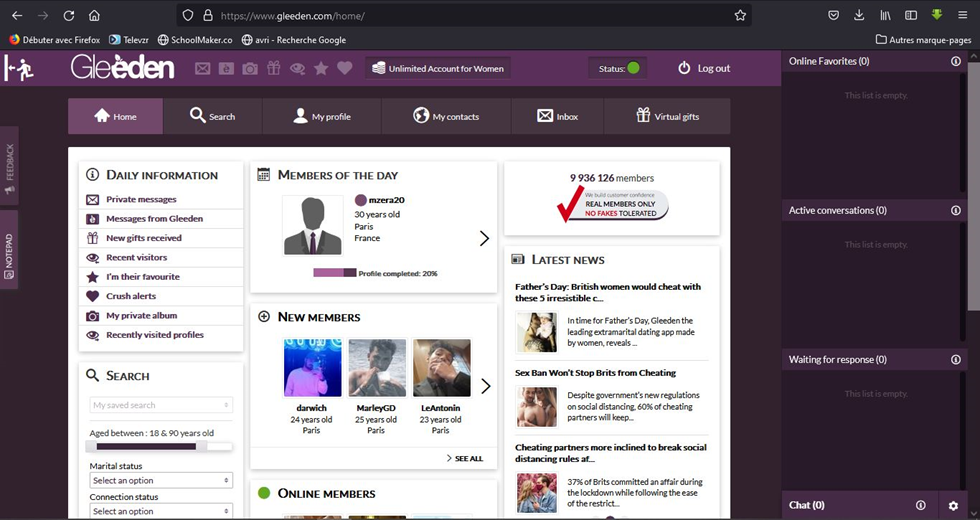Open the My contacts tab

[x=446, y=116]
